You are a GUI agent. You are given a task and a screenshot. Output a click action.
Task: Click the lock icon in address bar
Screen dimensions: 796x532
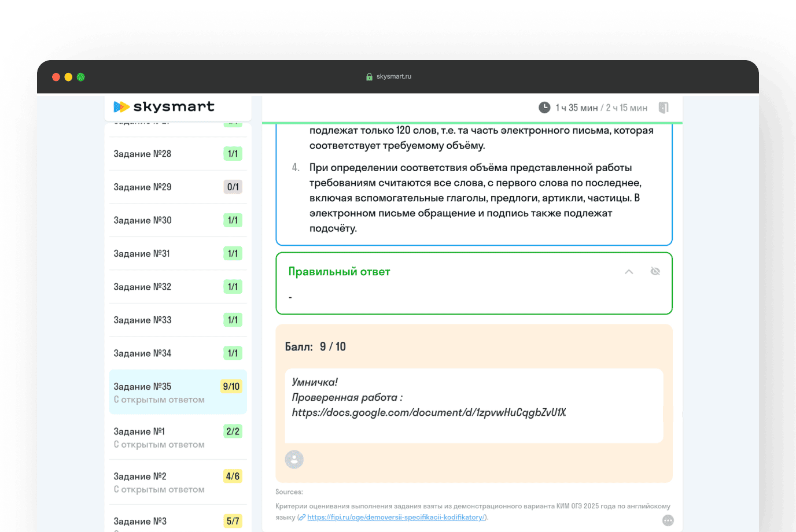[x=369, y=76]
